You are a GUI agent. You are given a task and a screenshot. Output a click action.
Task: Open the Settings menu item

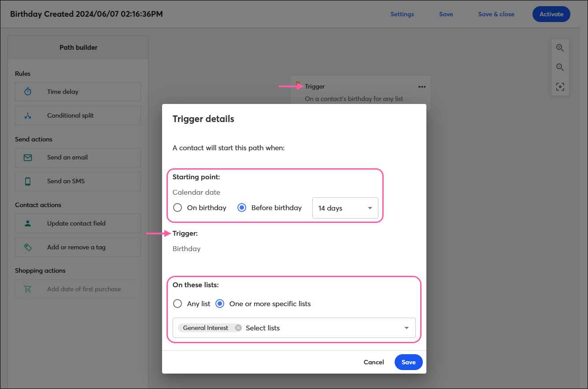tap(402, 14)
